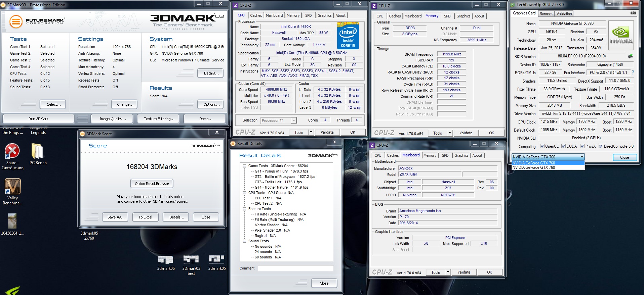Image resolution: width=644 pixels, height=295 pixels.
Task: Open the Share shortcut desktop icon
Action: [12, 157]
